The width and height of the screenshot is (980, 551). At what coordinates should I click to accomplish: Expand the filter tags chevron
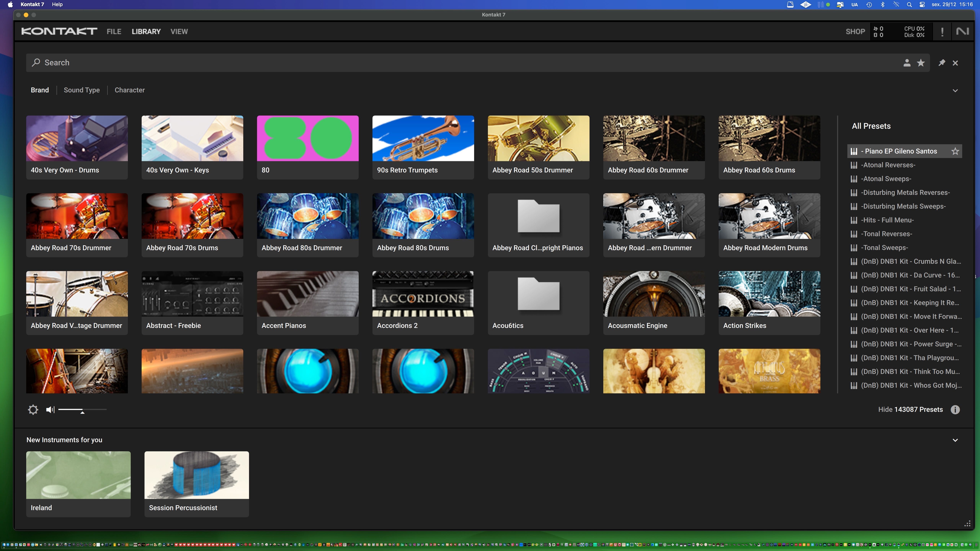955,90
